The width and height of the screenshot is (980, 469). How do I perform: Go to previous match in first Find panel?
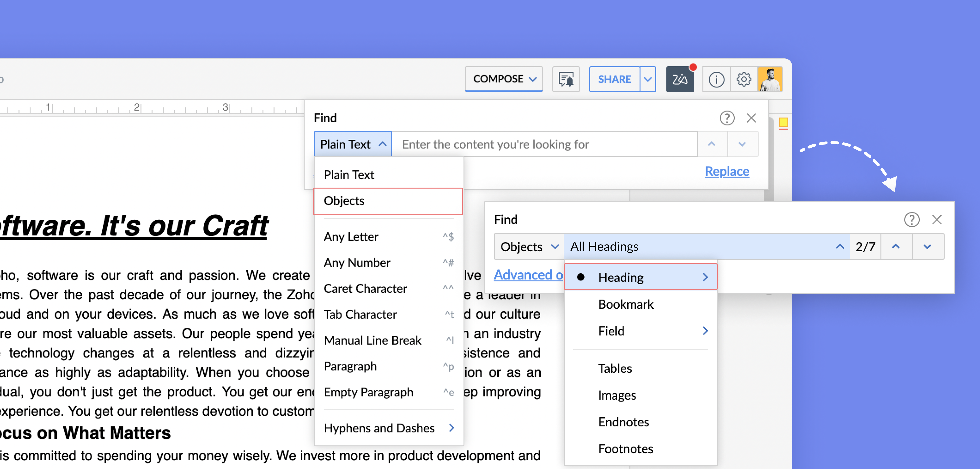click(x=712, y=144)
